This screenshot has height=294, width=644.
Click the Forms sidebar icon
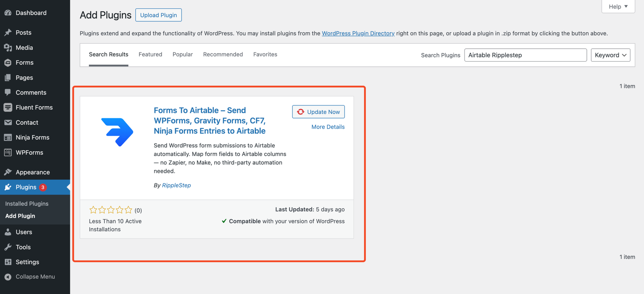8,63
